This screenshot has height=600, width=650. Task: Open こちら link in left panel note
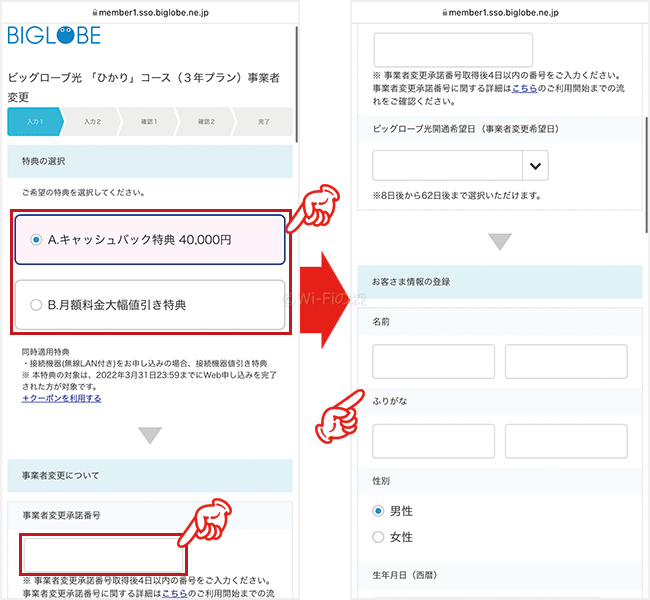coord(175,593)
